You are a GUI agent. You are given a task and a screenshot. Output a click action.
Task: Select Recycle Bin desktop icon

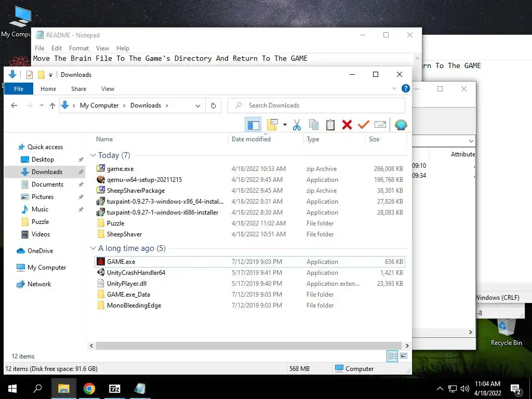tap(506, 333)
